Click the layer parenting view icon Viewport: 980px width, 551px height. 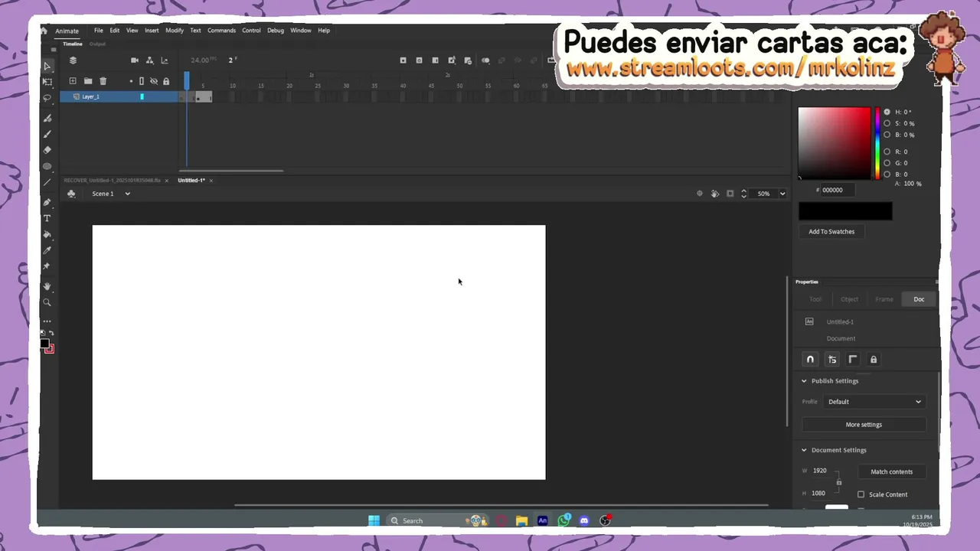pyautogui.click(x=149, y=60)
